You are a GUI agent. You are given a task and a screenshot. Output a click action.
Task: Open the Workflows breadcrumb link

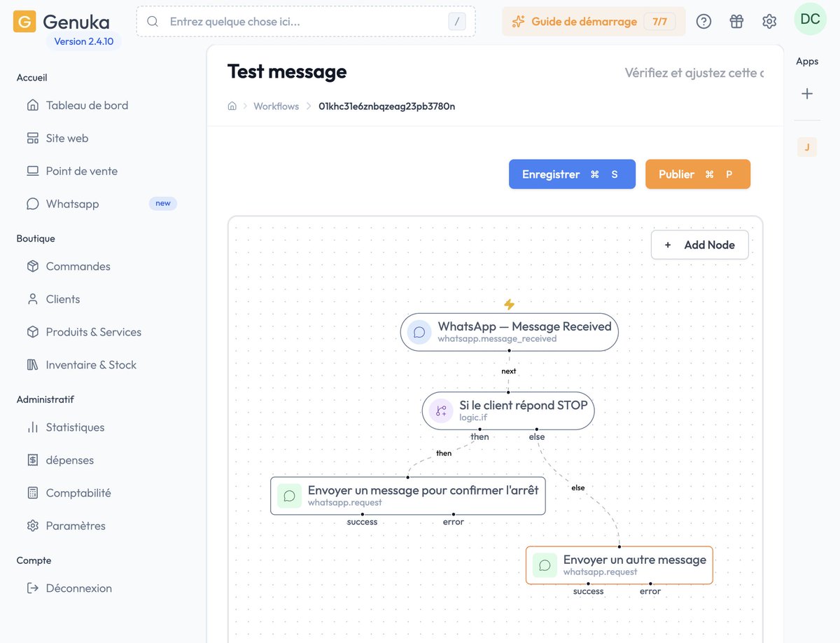pos(276,106)
